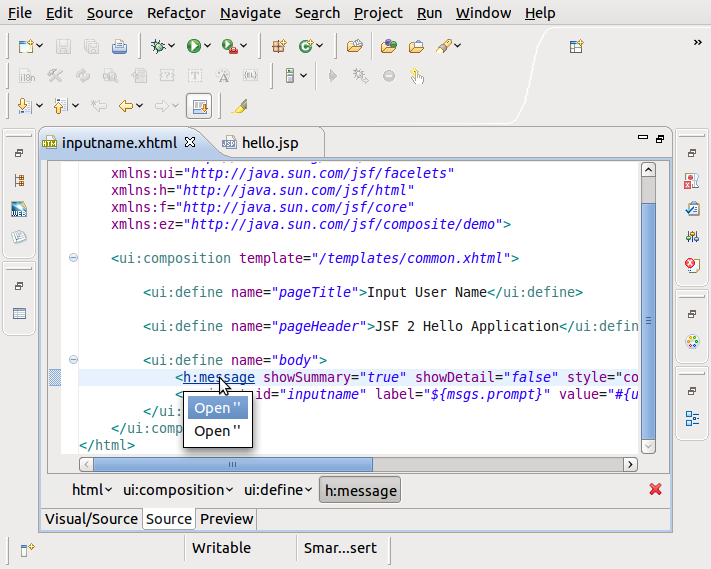Click the horizontal scrollbar thumb in editor
Image resolution: width=711 pixels, height=569 pixels.
pos(232,465)
